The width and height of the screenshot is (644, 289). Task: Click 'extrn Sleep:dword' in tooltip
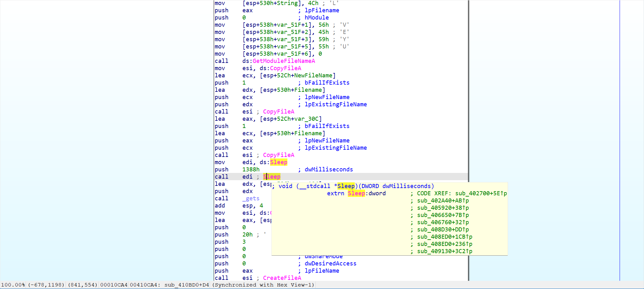point(356,193)
